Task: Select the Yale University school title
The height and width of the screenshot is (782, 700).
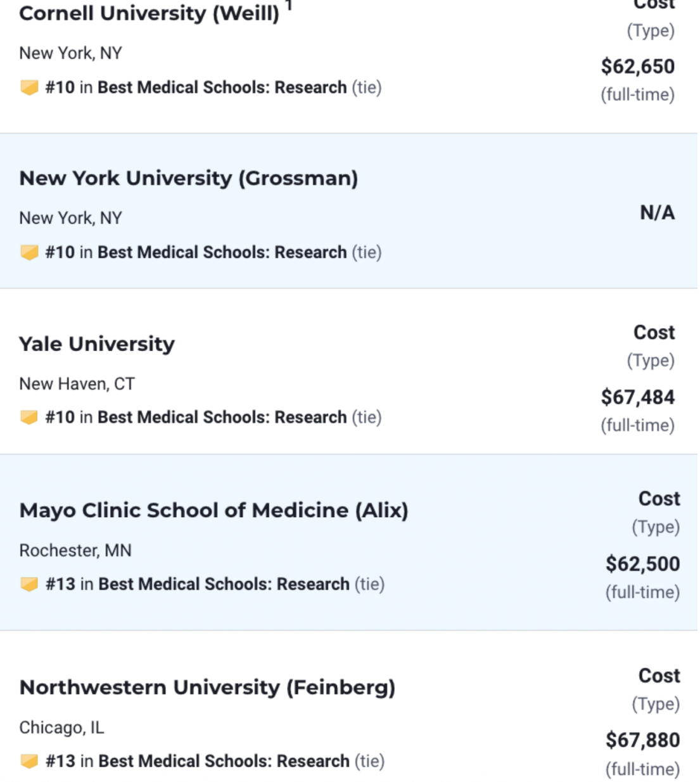Action: click(97, 344)
